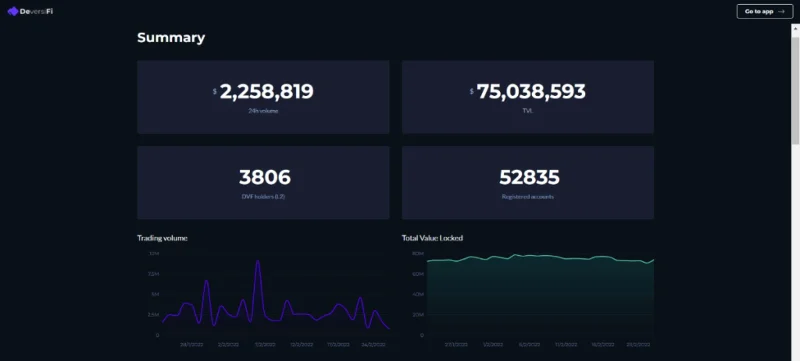Image resolution: width=800 pixels, height=361 pixels.
Task: Click the 52835 accounts count
Action: pos(529,177)
